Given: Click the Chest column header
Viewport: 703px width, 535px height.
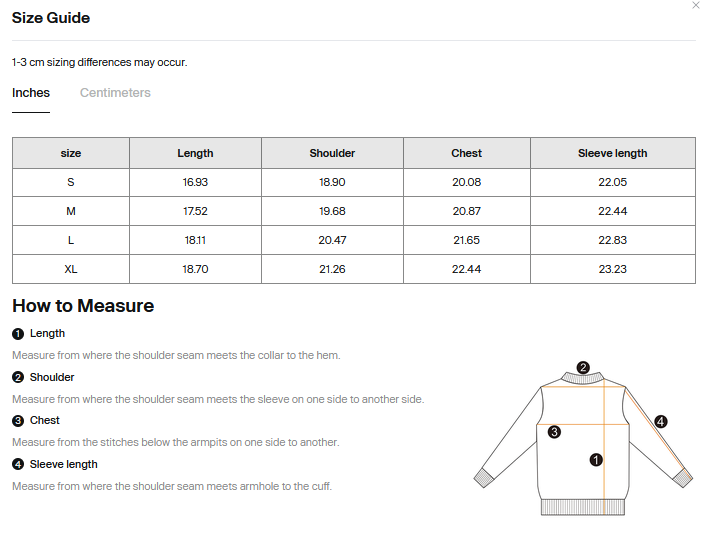Looking at the screenshot, I should [x=467, y=153].
